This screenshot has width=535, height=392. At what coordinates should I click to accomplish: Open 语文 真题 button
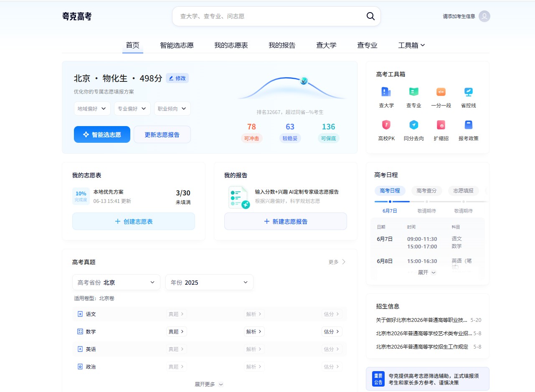[177, 314]
